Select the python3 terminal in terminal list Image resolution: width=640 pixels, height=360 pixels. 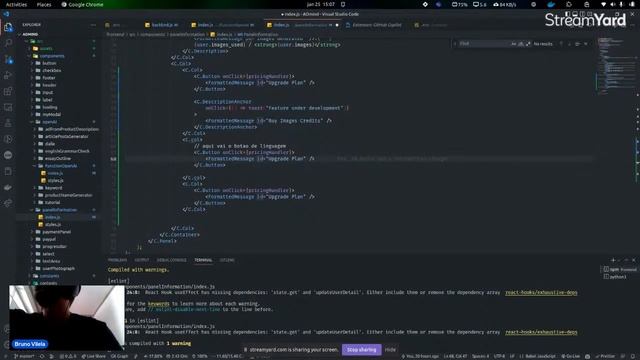(x=615, y=277)
